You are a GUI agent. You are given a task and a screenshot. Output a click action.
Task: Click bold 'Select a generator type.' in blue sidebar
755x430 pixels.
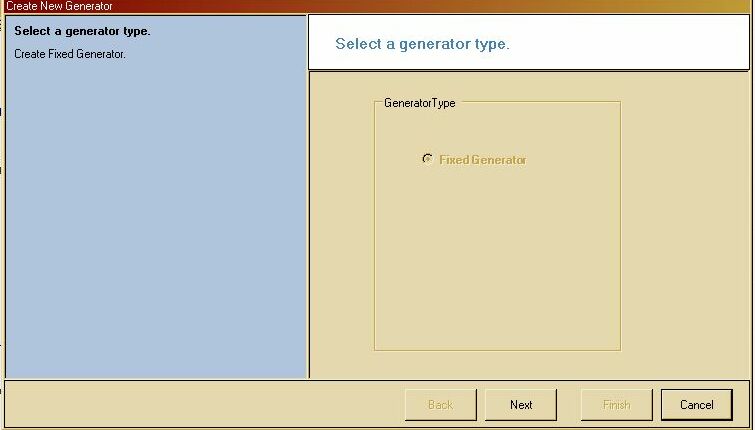82,31
